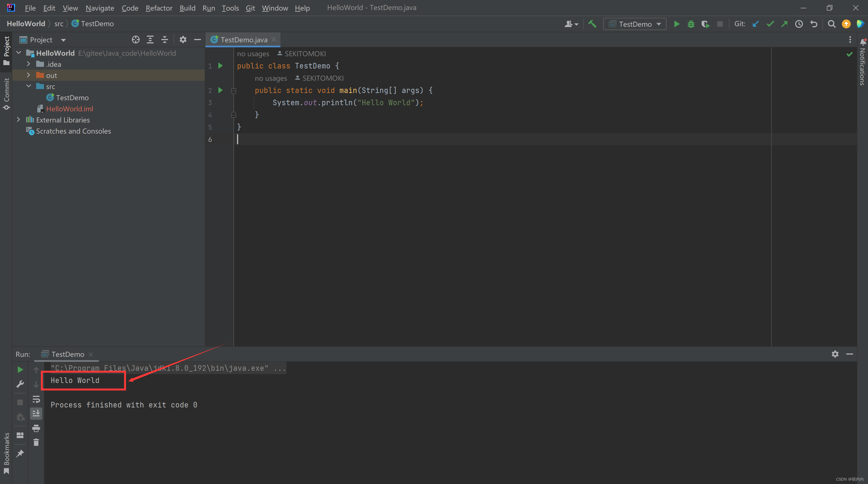Click the Debug button icon in toolbar

(x=691, y=24)
